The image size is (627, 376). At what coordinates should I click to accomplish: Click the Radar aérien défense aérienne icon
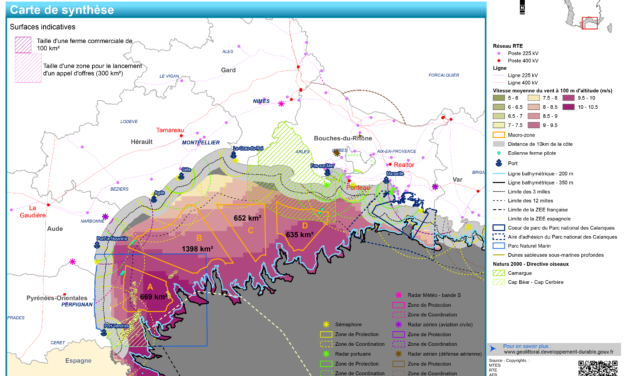(398, 354)
